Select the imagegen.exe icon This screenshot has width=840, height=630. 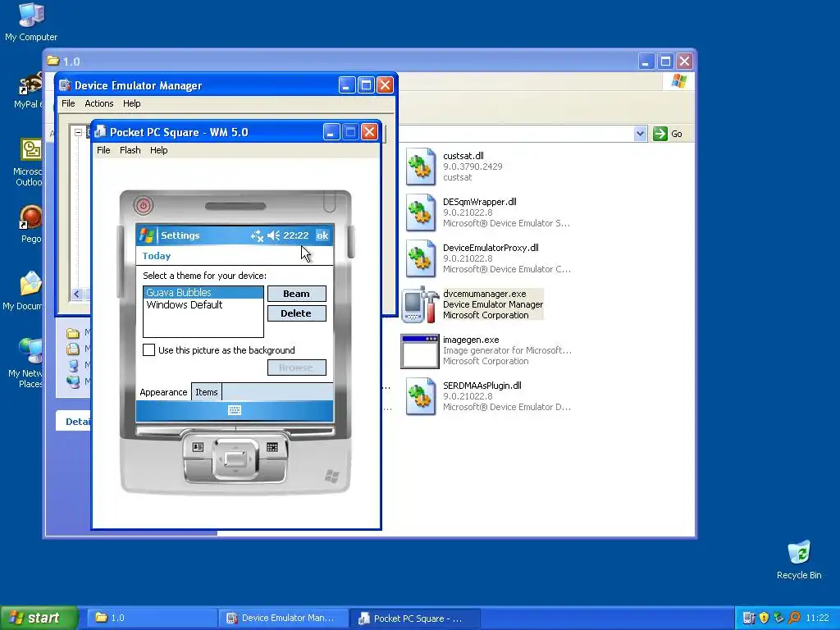click(420, 351)
